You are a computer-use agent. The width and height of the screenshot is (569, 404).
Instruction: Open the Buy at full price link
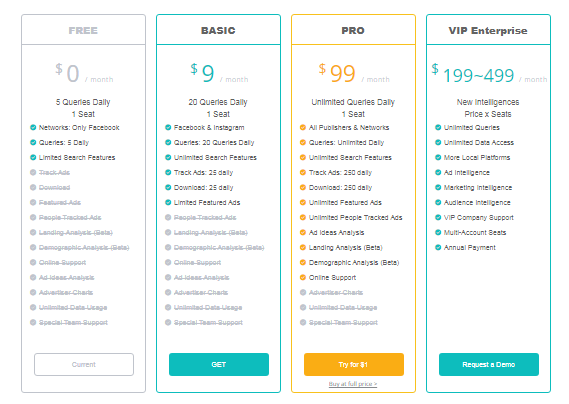tap(353, 384)
